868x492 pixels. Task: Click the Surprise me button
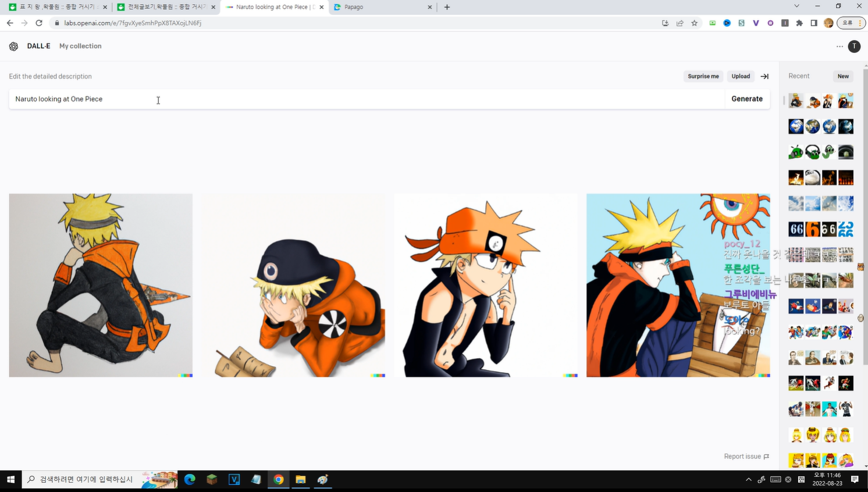click(x=703, y=76)
